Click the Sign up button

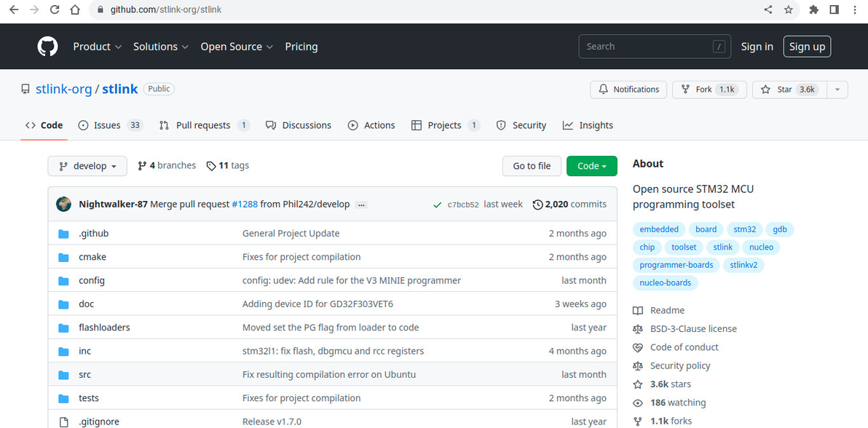[x=807, y=47]
